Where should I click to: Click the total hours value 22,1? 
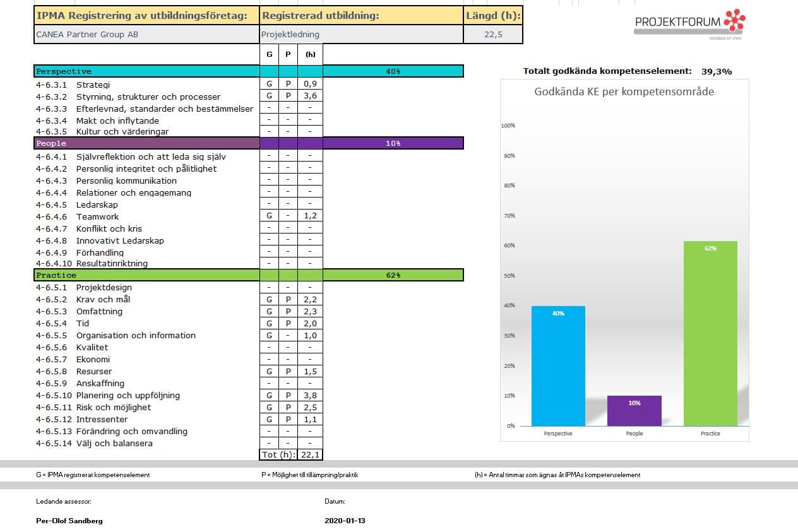[x=310, y=455]
